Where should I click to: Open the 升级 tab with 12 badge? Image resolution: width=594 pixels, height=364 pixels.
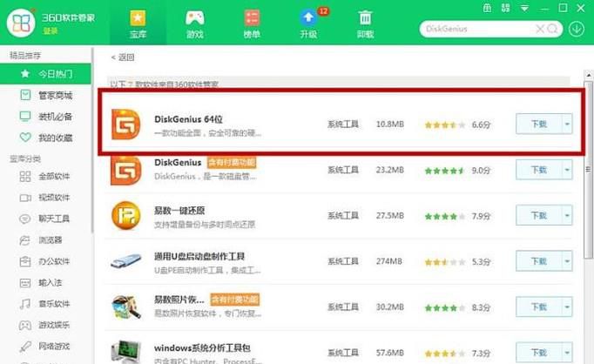tap(308, 24)
